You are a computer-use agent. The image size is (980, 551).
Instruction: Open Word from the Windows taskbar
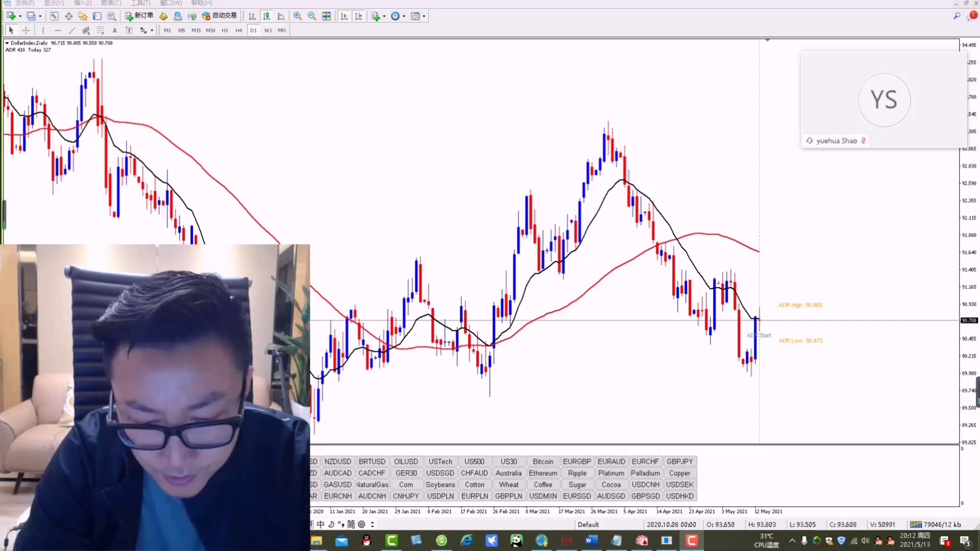tap(592, 540)
